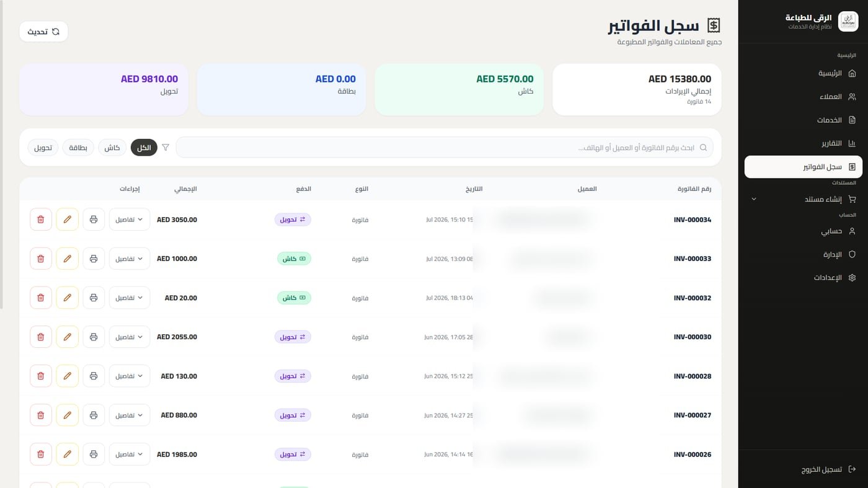This screenshot has width=868, height=488.
Task: Edit invoice INV-000032 with pencil icon
Action: (x=68, y=298)
